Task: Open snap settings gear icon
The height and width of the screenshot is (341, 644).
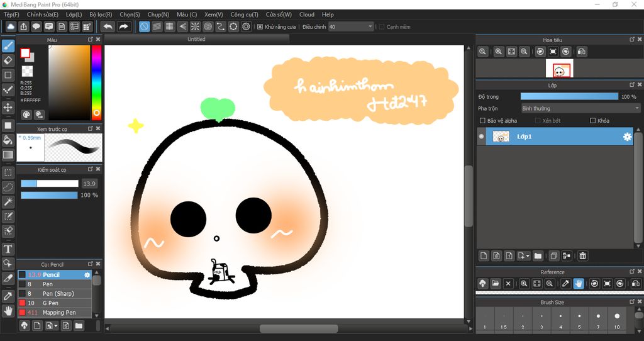Action: (246, 26)
